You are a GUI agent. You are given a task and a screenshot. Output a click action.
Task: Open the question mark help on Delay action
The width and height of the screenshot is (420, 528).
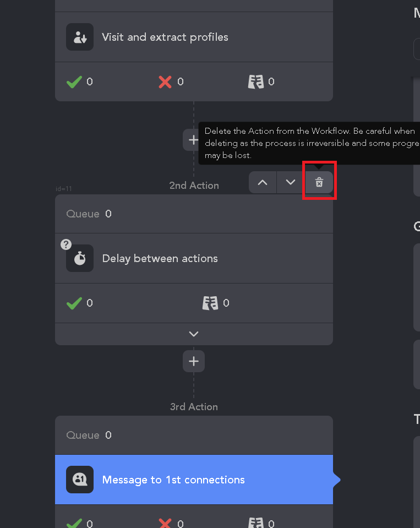pyautogui.click(x=66, y=244)
